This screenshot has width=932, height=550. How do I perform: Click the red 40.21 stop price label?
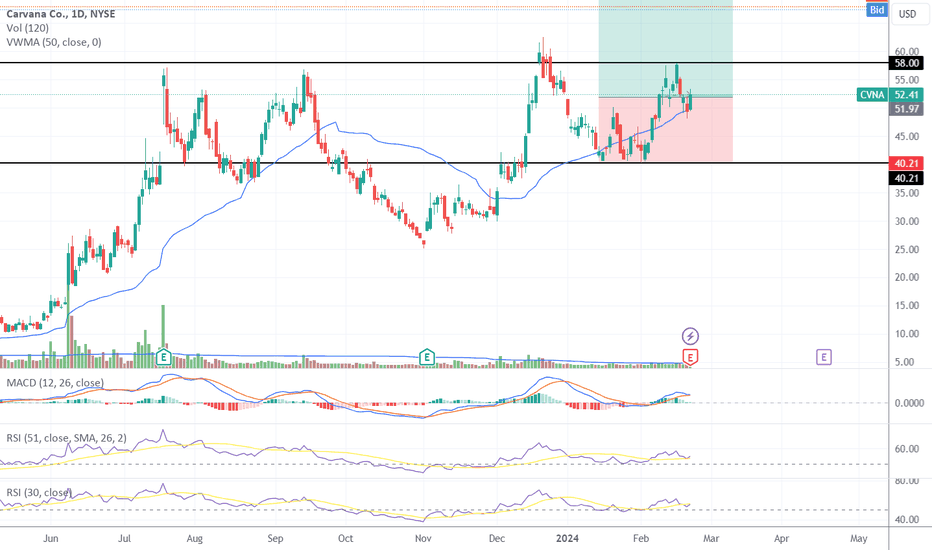pos(906,164)
